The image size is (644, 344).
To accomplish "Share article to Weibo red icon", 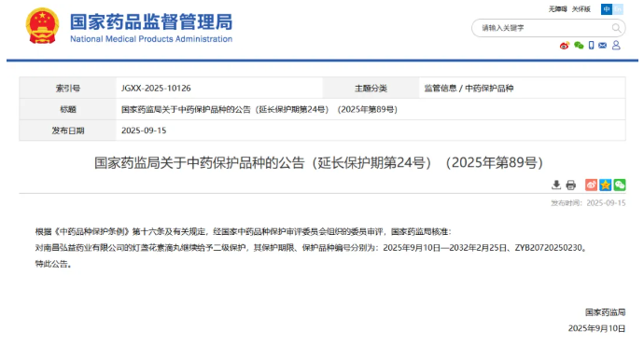I will coord(591,185).
